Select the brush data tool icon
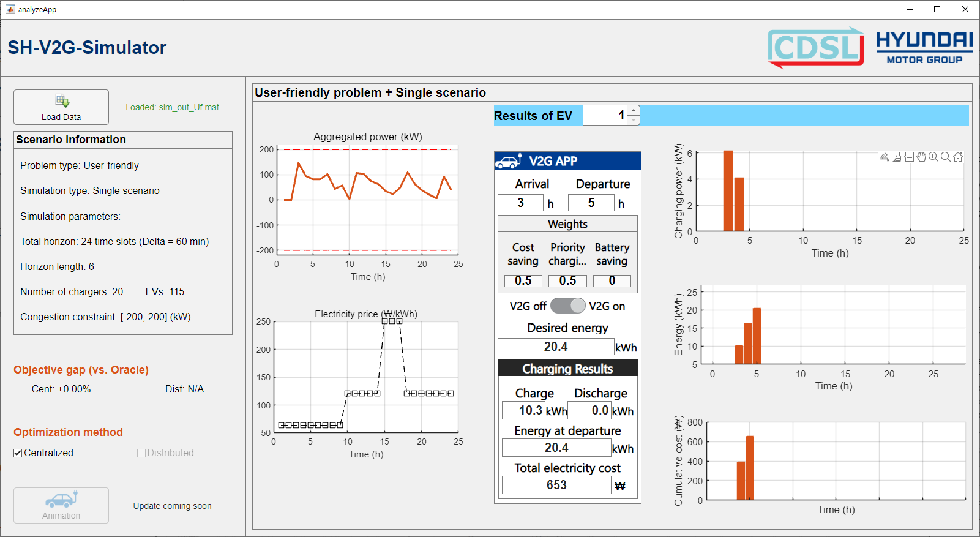This screenshot has height=537, width=980. click(x=897, y=157)
